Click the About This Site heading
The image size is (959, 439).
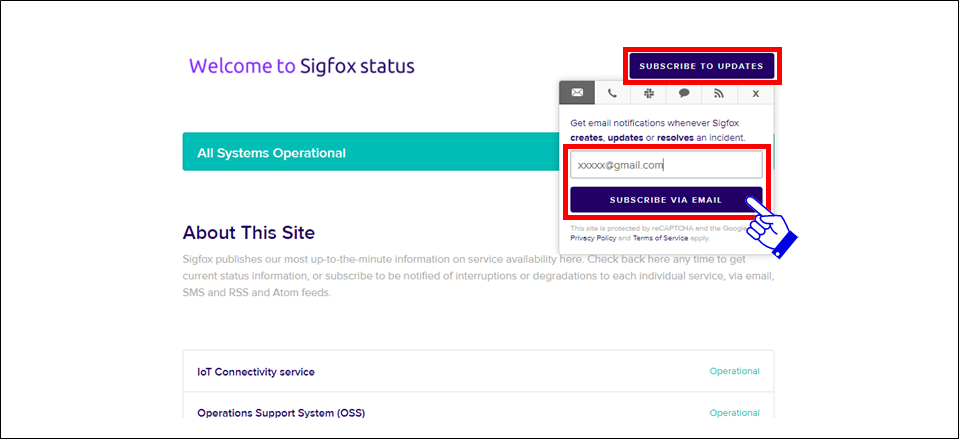(249, 232)
